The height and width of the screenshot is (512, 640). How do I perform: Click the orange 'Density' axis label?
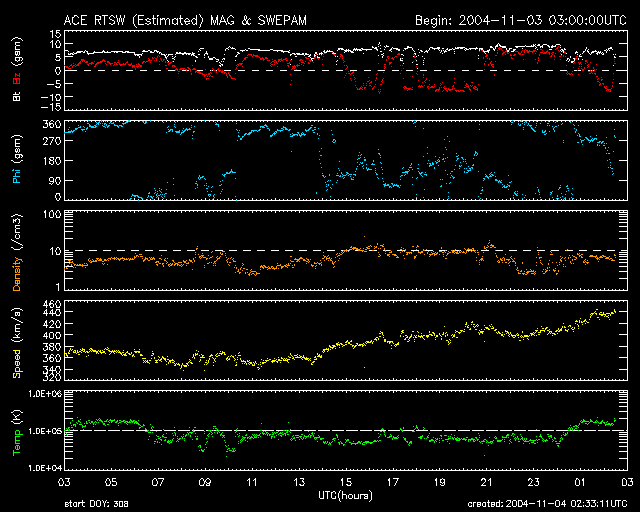pos(17,274)
